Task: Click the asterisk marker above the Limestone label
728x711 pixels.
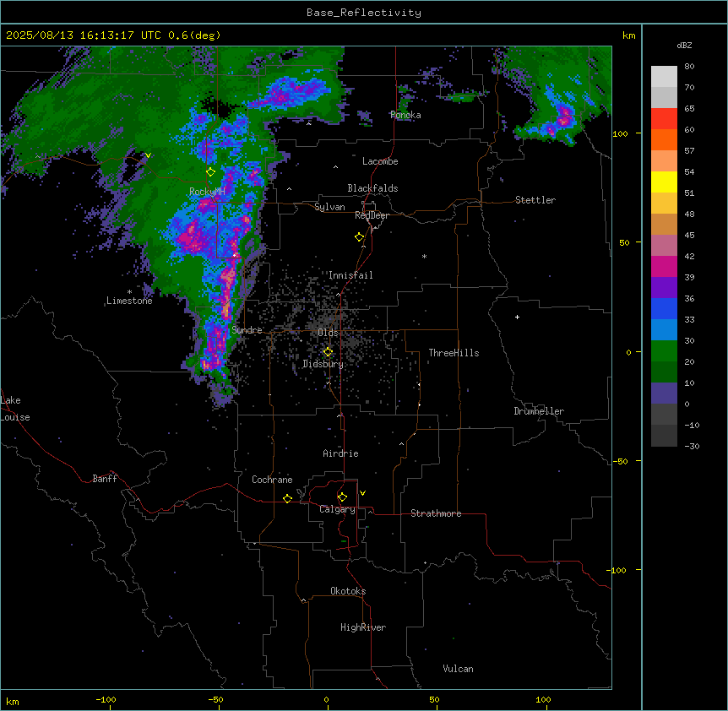Action: click(129, 292)
